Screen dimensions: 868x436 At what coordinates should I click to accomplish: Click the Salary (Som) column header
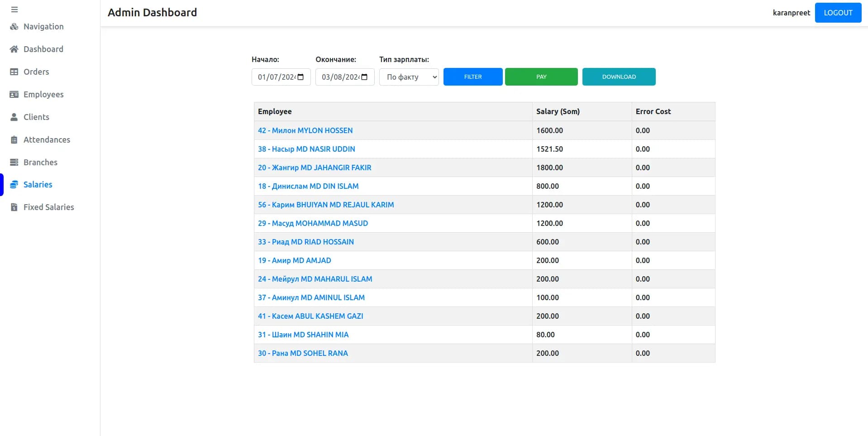pos(582,111)
